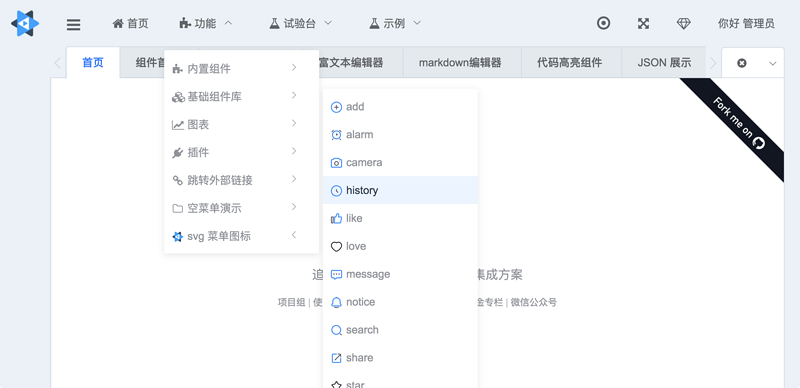This screenshot has width=800, height=388.
Task: Click the close tabs circle-x icon
Action: tap(742, 63)
